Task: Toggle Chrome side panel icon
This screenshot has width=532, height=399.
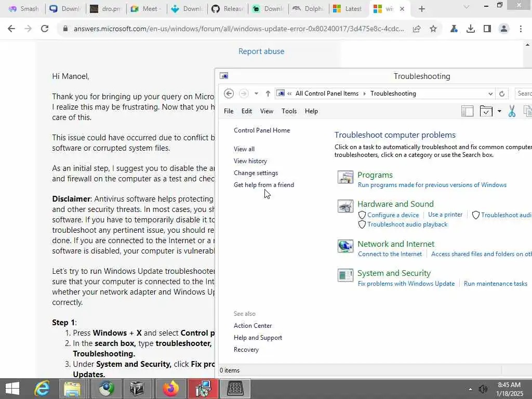Action: pos(487,29)
